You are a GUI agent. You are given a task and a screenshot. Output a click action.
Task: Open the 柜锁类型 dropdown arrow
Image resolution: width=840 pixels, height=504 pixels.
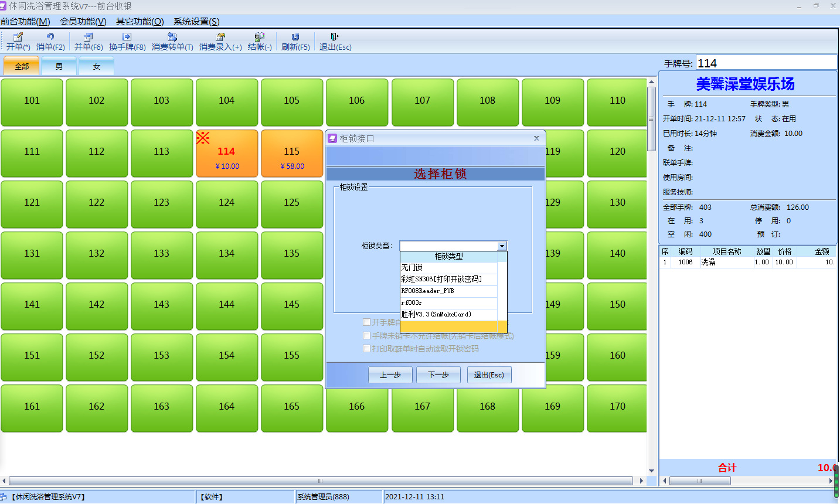click(x=502, y=246)
